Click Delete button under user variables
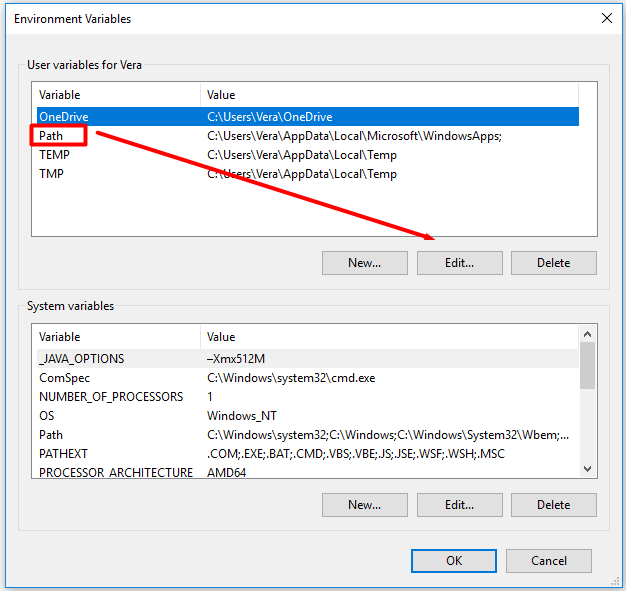626x591 pixels. click(x=553, y=263)
